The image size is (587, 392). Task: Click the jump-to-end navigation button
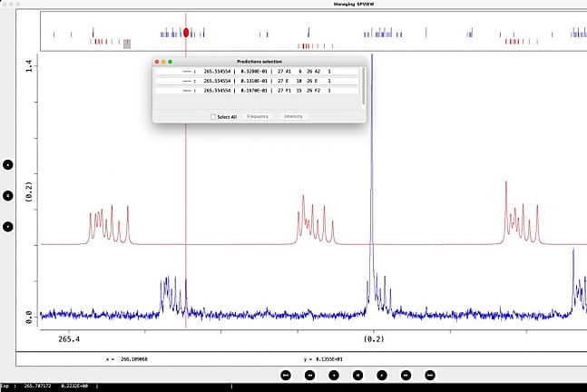pos(430,375)
